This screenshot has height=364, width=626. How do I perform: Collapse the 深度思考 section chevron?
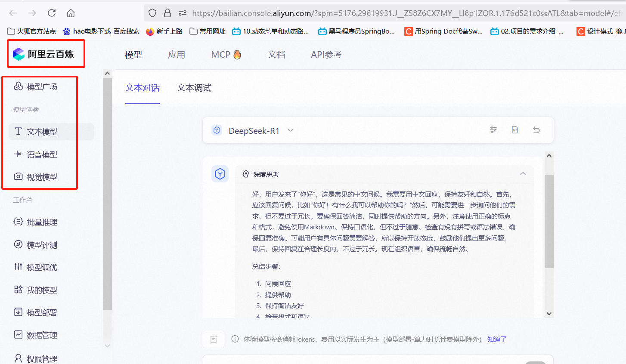(523, 174)
